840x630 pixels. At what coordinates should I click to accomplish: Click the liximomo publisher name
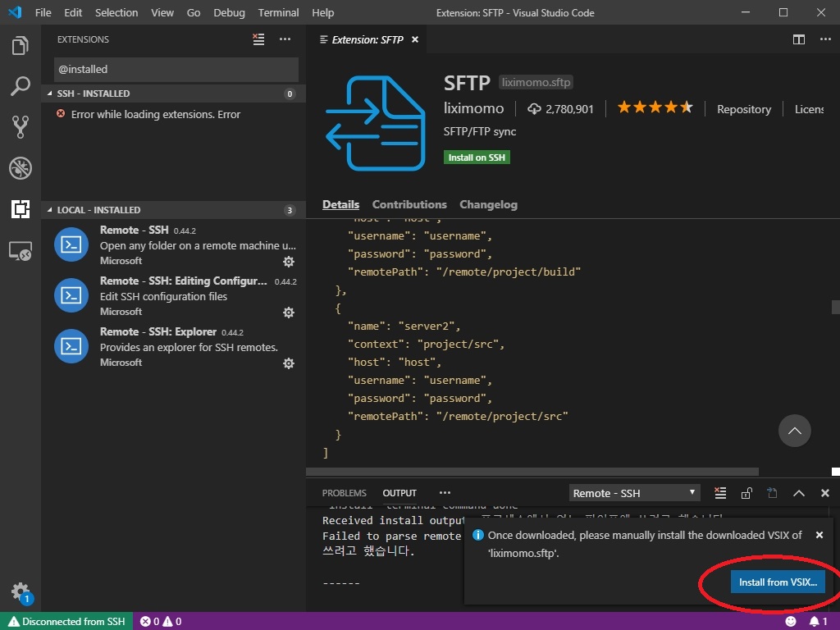(x=473, y=108)
